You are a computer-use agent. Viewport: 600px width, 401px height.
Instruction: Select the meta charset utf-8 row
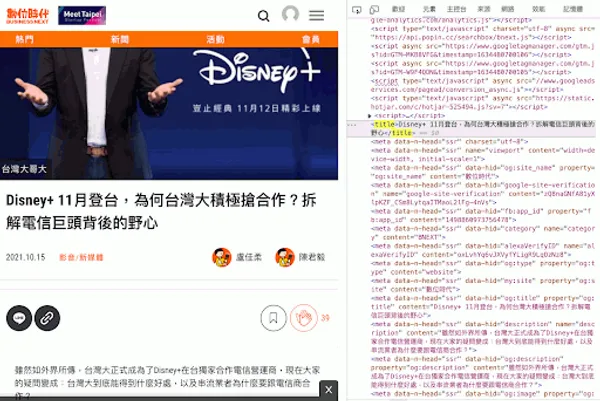(x=450, y=142)
